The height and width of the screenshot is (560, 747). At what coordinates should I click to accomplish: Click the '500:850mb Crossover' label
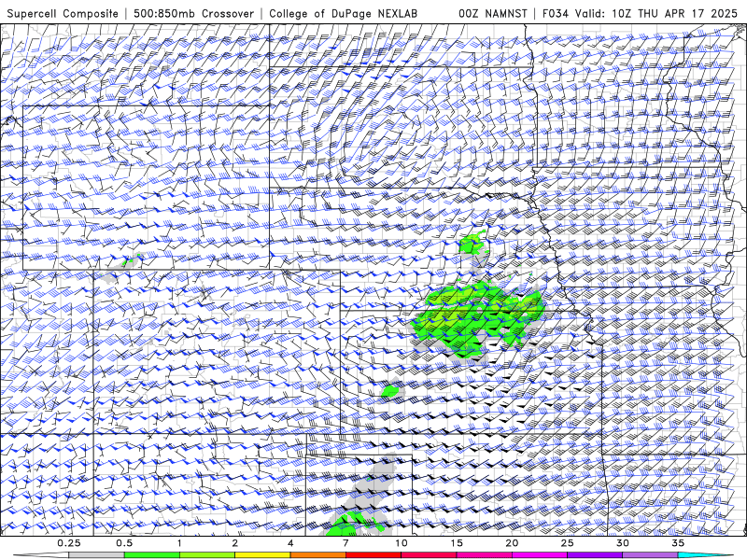193,14
